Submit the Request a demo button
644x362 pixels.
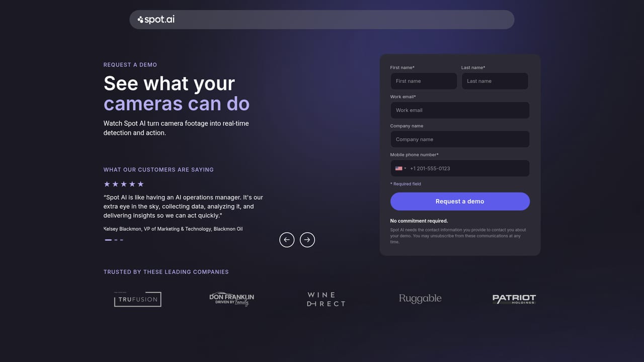click(460, 201)
